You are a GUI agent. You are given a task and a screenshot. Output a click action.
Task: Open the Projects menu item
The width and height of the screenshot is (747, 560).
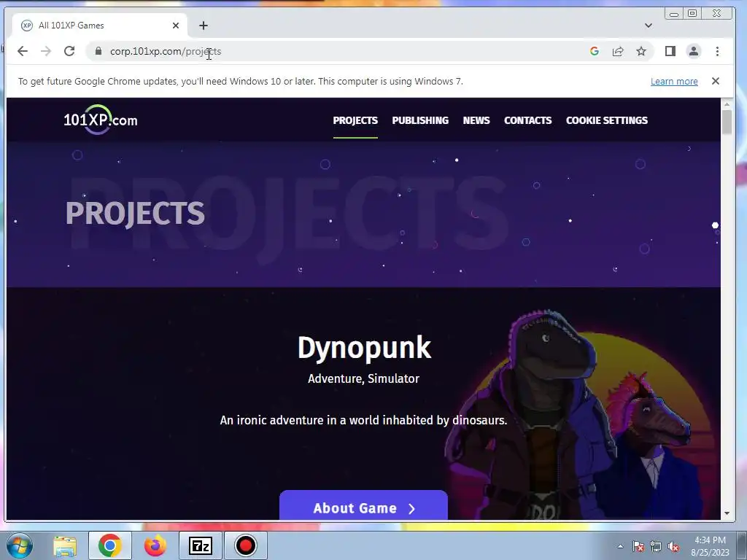(x=355, y=120)
